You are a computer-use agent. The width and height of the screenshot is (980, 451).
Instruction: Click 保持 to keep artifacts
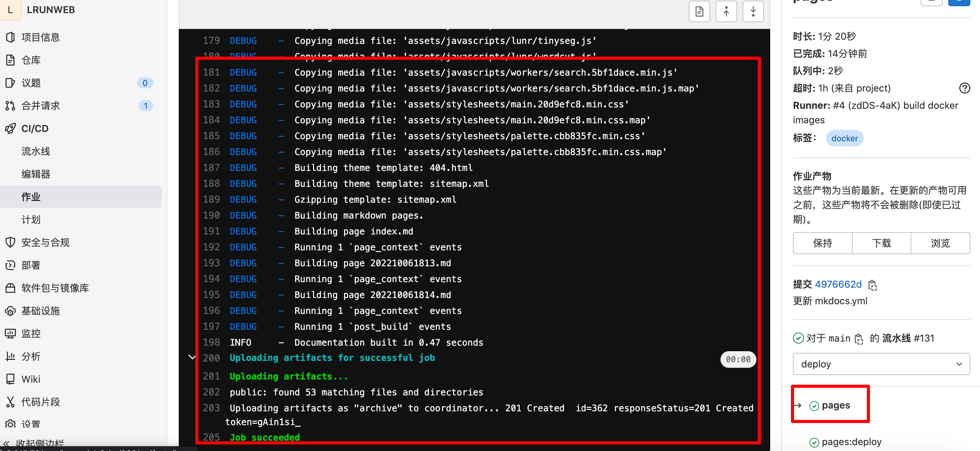pos(823,243)
